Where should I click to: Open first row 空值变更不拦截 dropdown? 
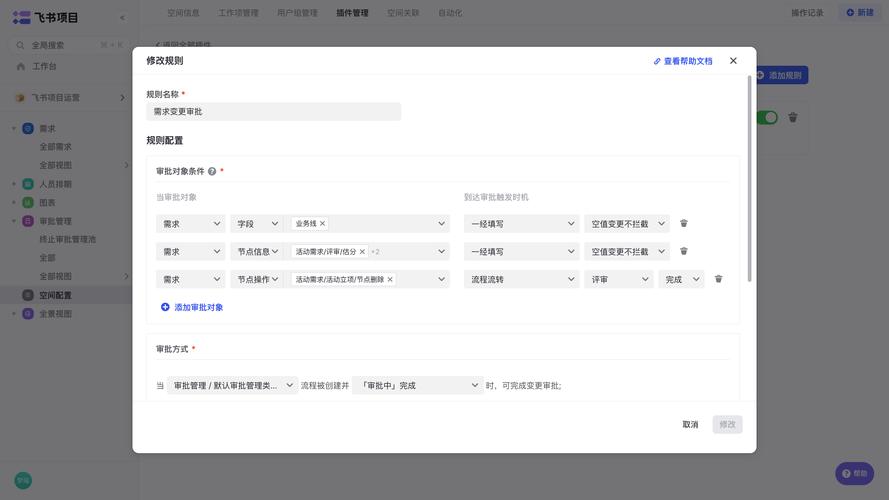click(626, 224)
